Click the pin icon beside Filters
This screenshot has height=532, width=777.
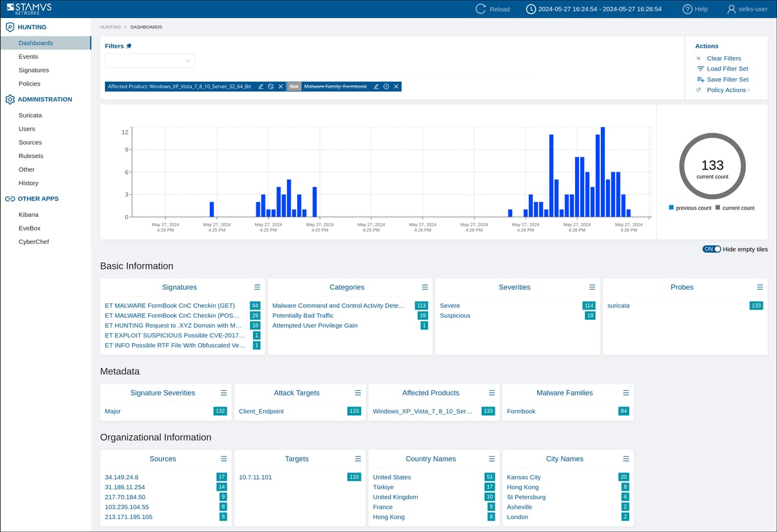pyautogui.click(x=129, y=46)
